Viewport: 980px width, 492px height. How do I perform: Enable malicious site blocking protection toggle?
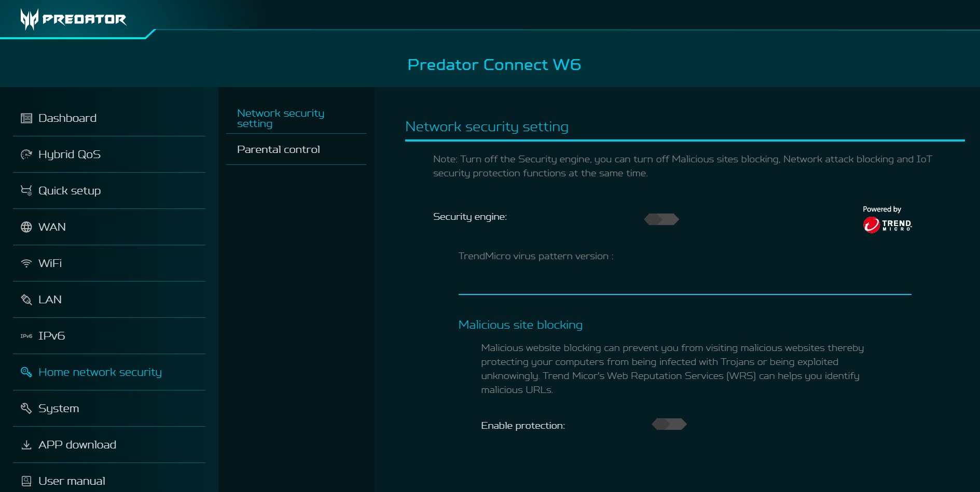pos(669,425)
